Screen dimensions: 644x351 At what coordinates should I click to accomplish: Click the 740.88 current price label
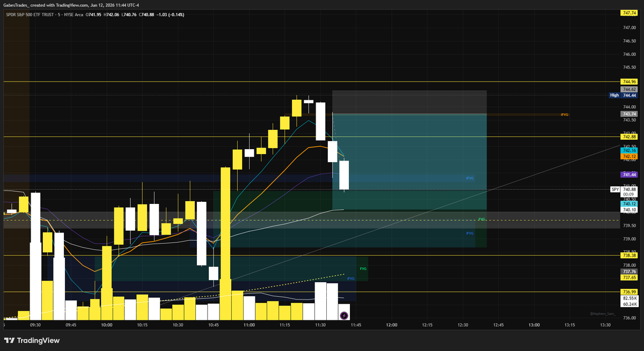[629, 189]
